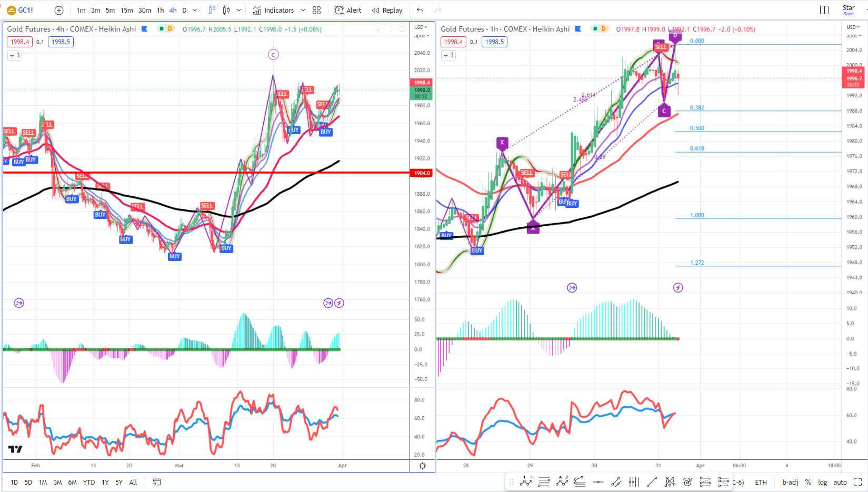Select the Elliott impulse wave (1-5) tool
The image size is (868, 492).
526,481
